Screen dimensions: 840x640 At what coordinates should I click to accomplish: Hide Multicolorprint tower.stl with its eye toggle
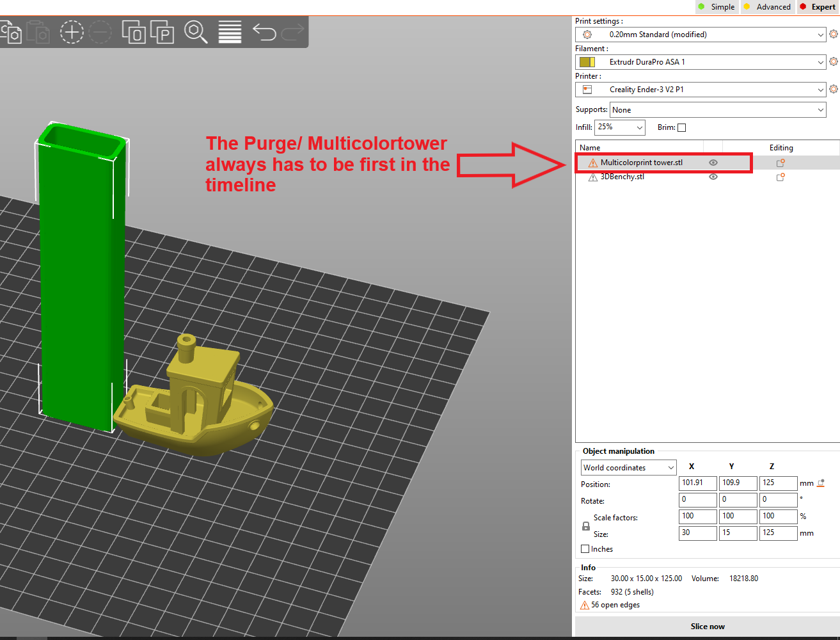(x=713, y=162)
